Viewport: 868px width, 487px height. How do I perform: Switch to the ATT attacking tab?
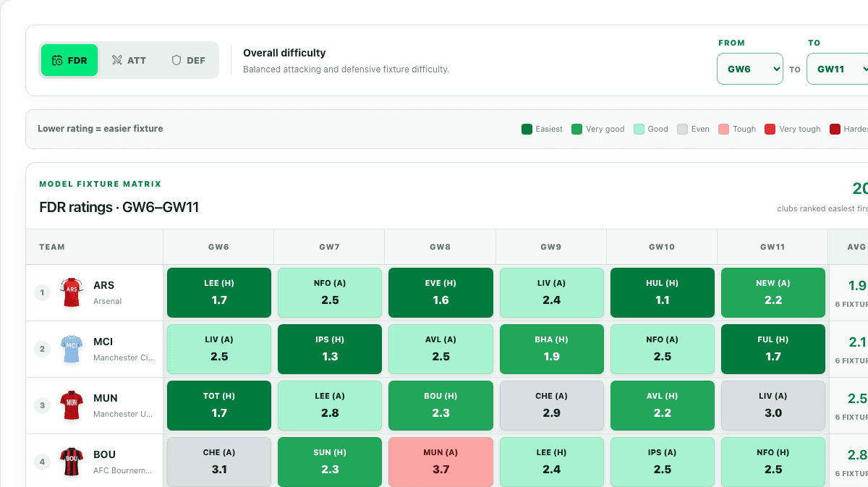pyautogui.click(x=129, y=60)
